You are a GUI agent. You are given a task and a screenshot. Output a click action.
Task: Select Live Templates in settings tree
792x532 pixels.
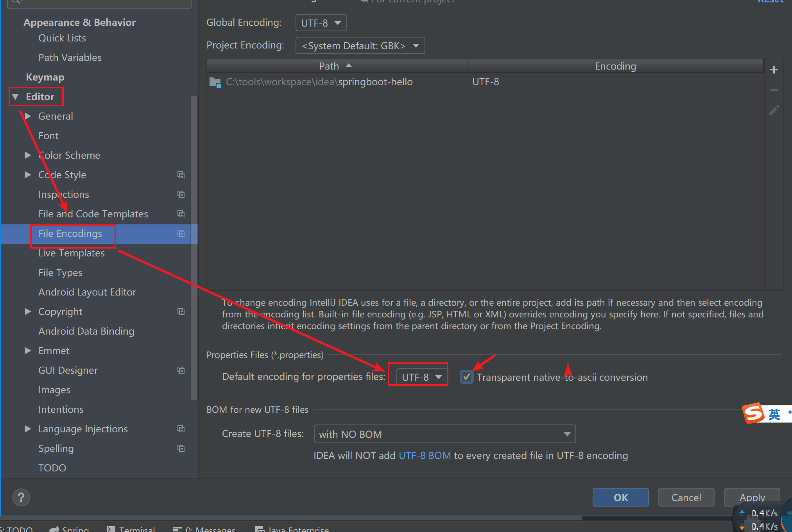click(x=72, y=253)
